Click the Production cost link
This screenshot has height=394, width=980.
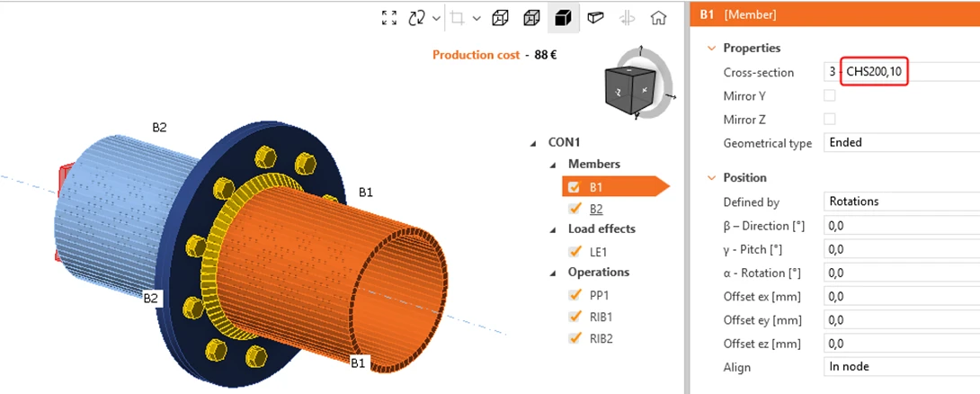(x=476, y=55)
